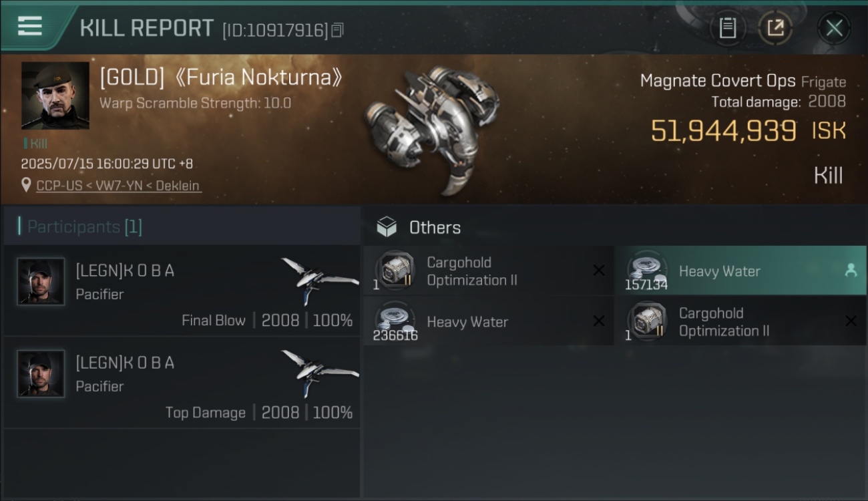Open the hamburger menu icon

point(30,26)
